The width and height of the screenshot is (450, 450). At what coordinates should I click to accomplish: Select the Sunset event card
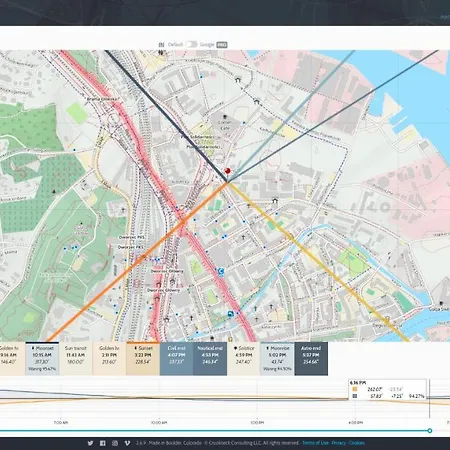143,358
